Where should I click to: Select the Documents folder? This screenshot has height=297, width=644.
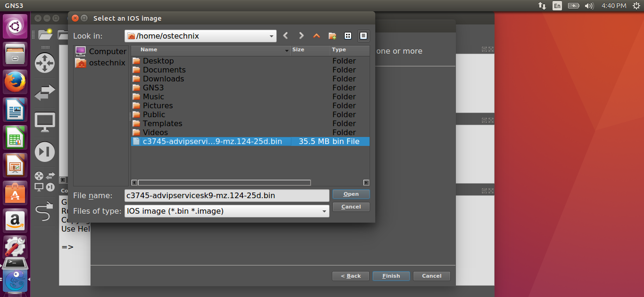coord(250,70)
